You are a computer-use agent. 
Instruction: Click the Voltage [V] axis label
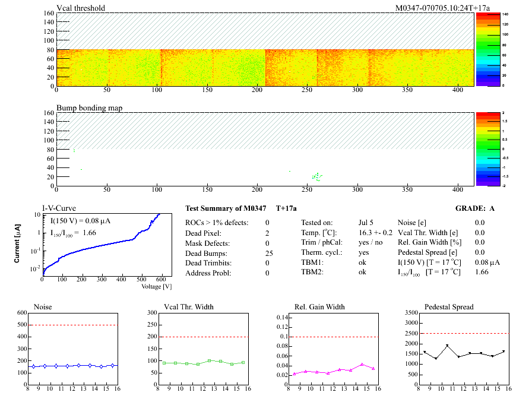[156, 287]
